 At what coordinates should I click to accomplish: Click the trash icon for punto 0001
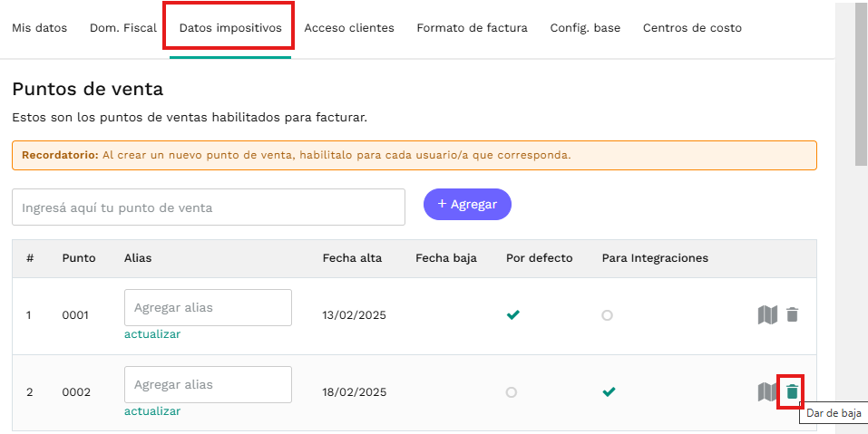(792, 315)
